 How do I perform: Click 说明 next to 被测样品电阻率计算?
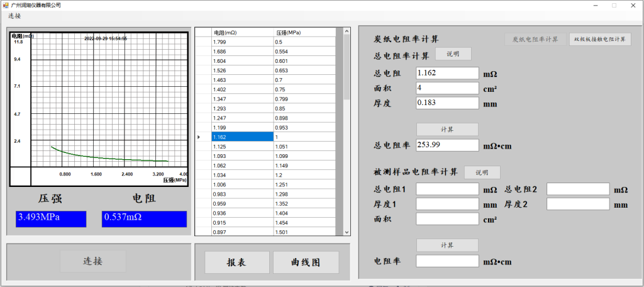click(x=482, y=172)
